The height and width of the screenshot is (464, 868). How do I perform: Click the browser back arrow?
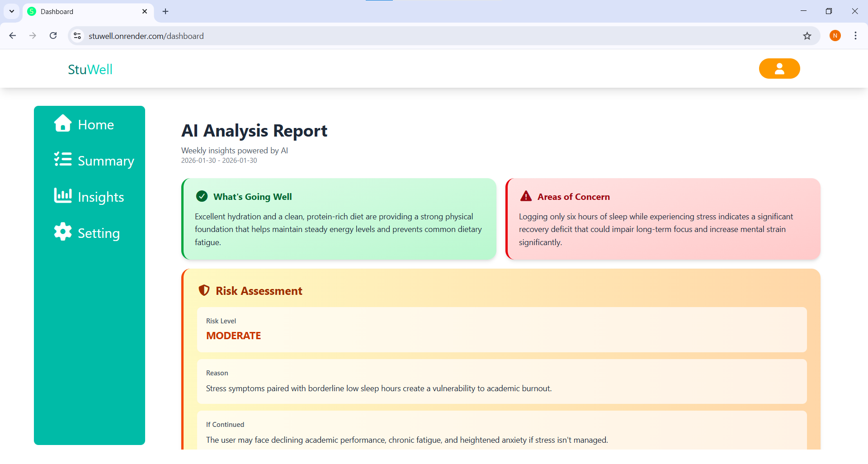click(x=13, y=36)
